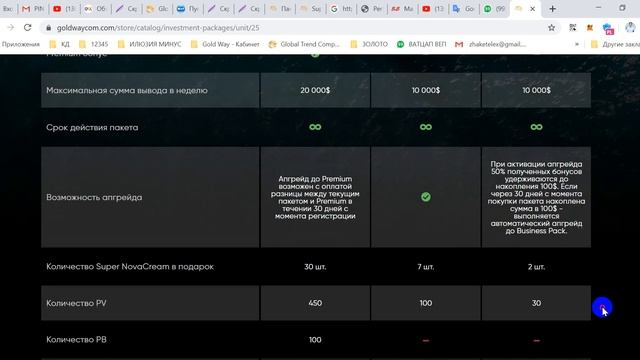The height and width of the screenshot is (360, 640).
Task: Open the zhaketelex@gmail bookmark
Action: (491, 44)
